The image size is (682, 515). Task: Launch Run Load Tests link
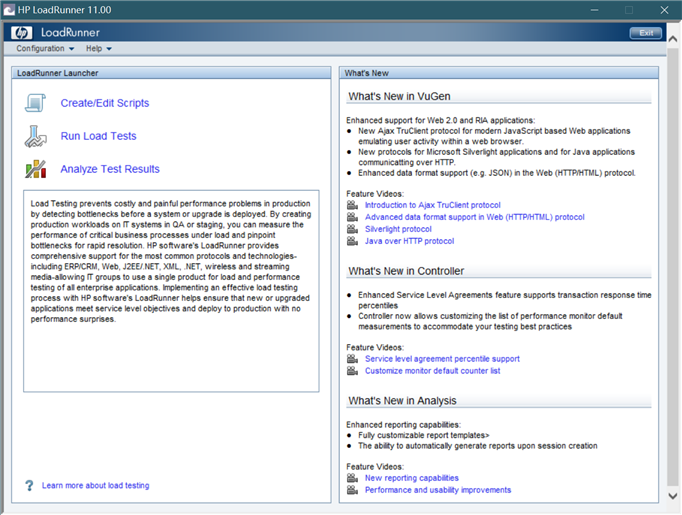98,136
